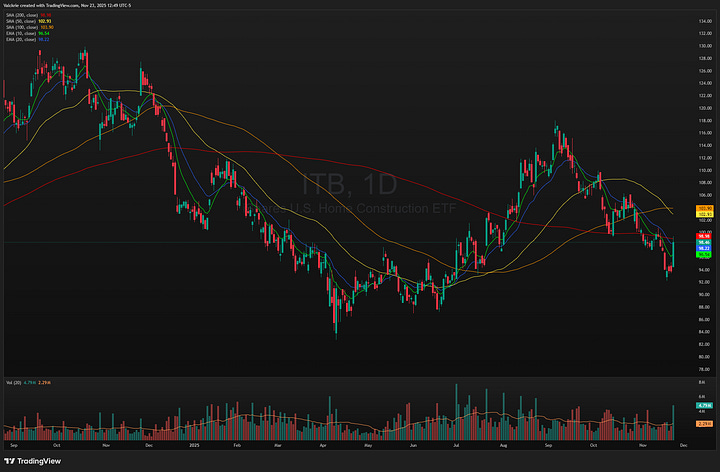Select the SMA (200, close) indicator legend

[28, 15]
